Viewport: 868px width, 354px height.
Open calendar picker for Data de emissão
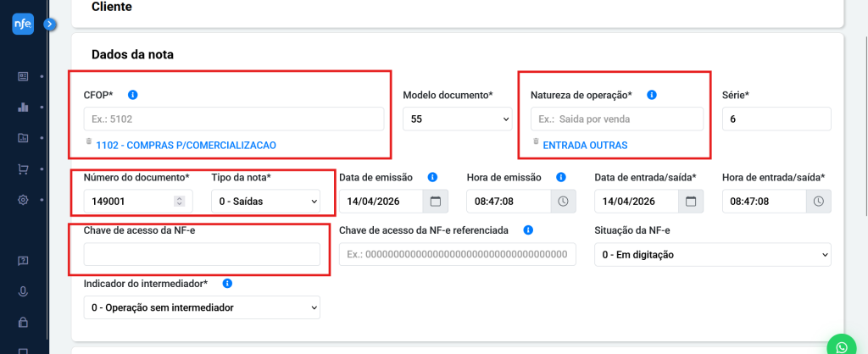pos(436,202)
